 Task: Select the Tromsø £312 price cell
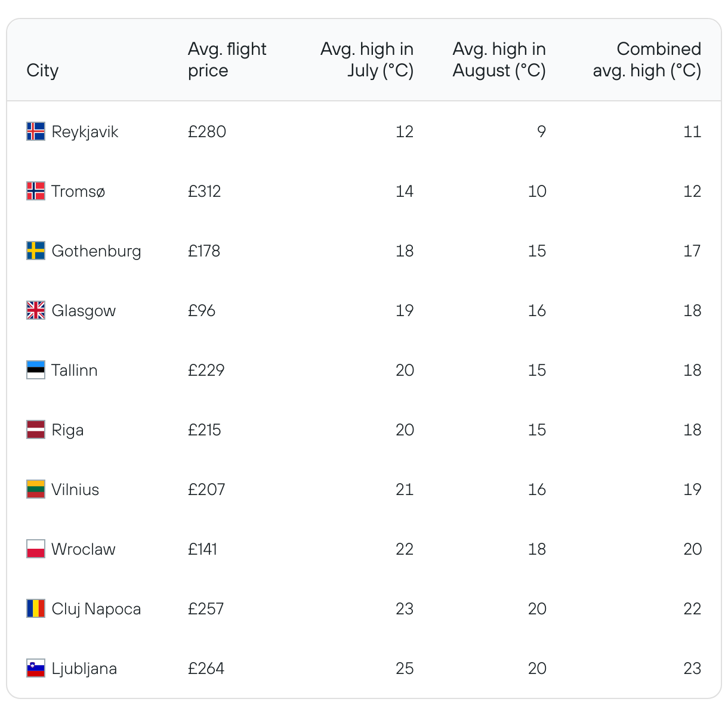pyautogui.click(x=205, y=191)
